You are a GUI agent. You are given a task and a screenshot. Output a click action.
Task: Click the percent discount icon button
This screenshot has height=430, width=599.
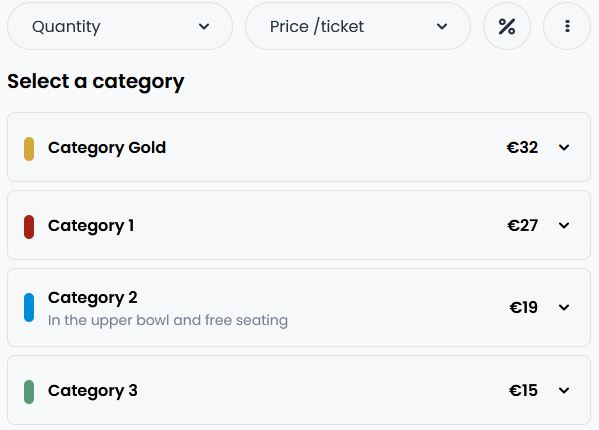tap(507, 26)
